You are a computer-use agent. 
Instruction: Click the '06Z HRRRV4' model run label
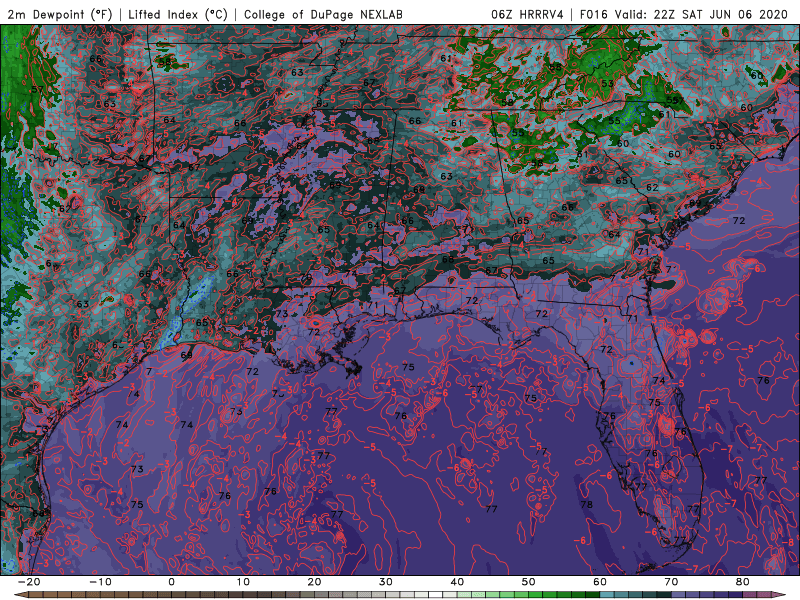(527, 14)
